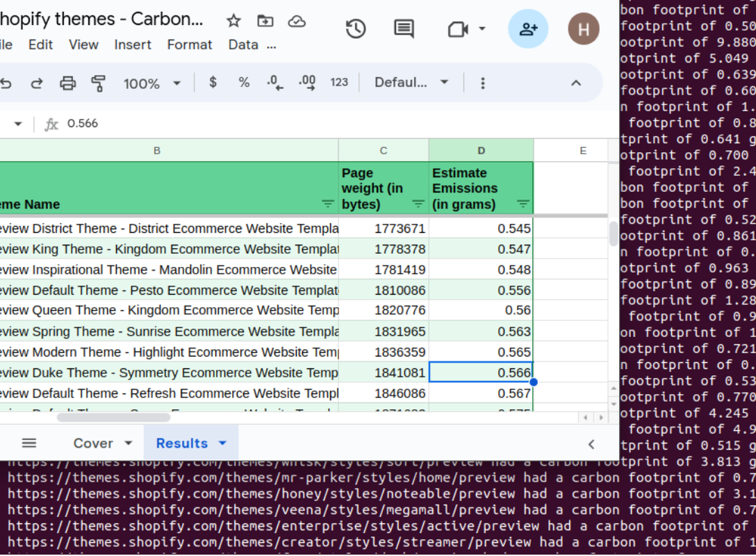Select the column D header
This screenshot has height=556, width=756.
[x=481, y=150]
